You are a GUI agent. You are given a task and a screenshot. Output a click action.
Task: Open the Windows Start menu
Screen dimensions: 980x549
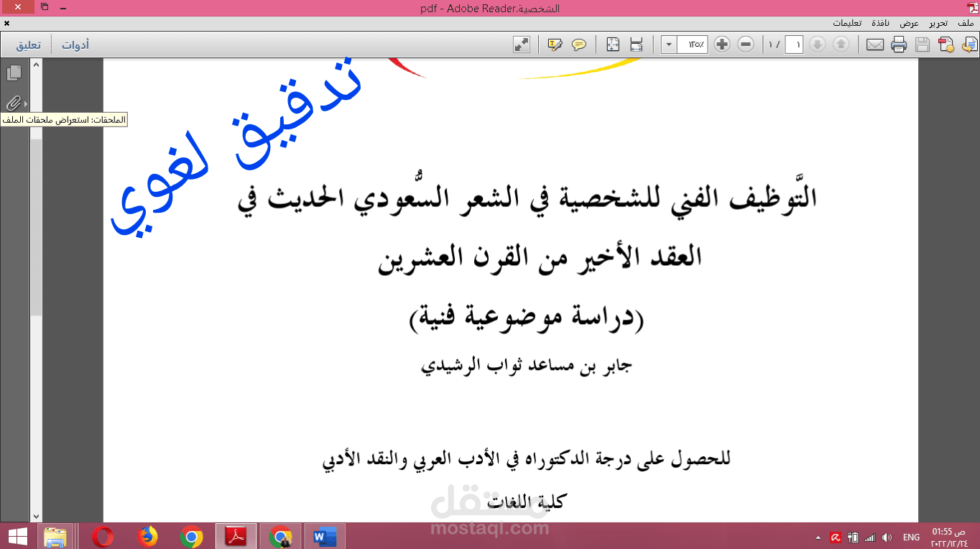coord(17,536)
